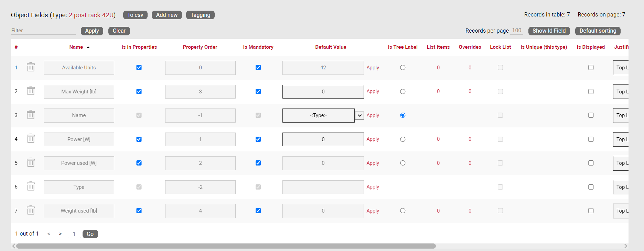Sort by Property Order column header
This screenshot has width=644, height=251.
coord(200,47)
